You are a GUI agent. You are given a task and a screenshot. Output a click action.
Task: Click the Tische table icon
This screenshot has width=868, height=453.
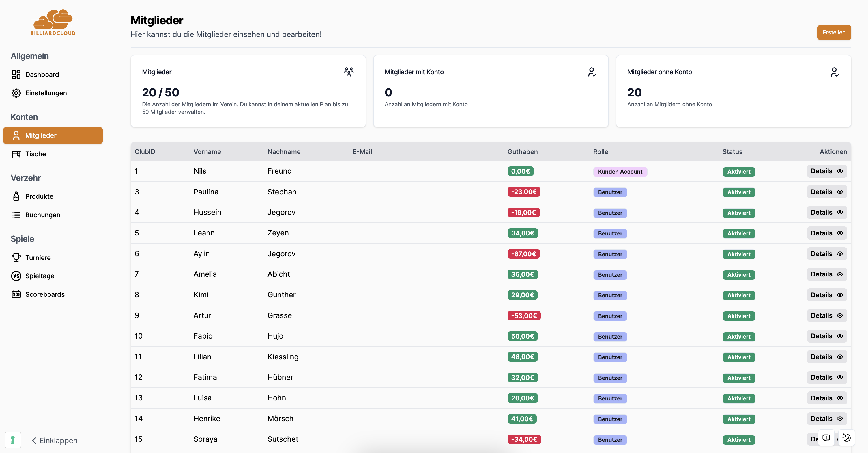16,154
